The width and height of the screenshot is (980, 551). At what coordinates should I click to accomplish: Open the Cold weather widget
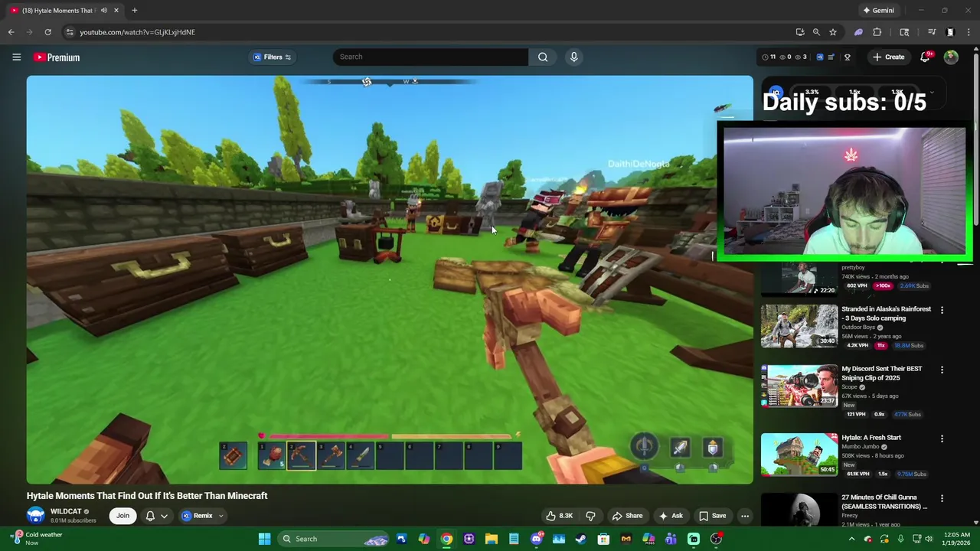coord(37,539)
